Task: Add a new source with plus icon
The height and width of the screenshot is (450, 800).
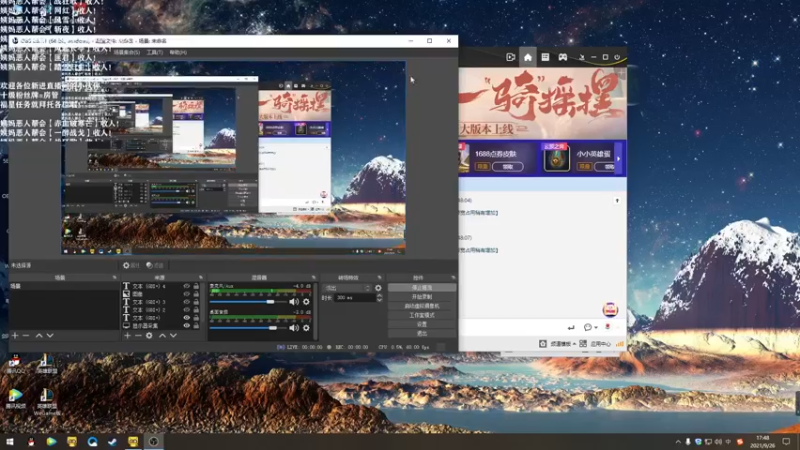Action: pyautogui.click(x=127, y=335)
